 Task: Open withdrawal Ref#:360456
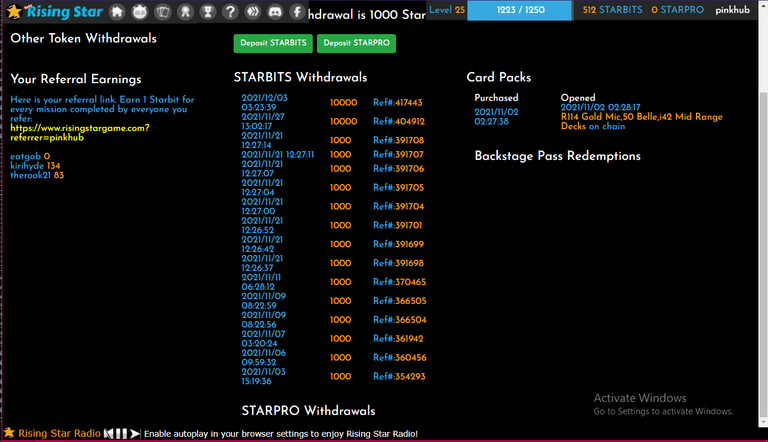pyautogui.click(x=400, y=358)
